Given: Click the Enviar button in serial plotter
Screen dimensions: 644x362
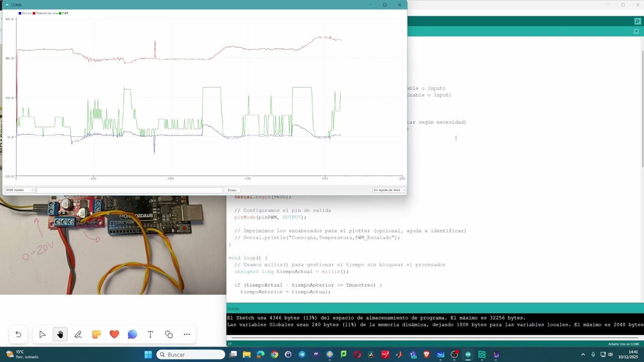Looking at the screenshot, I should click(232, 190).
